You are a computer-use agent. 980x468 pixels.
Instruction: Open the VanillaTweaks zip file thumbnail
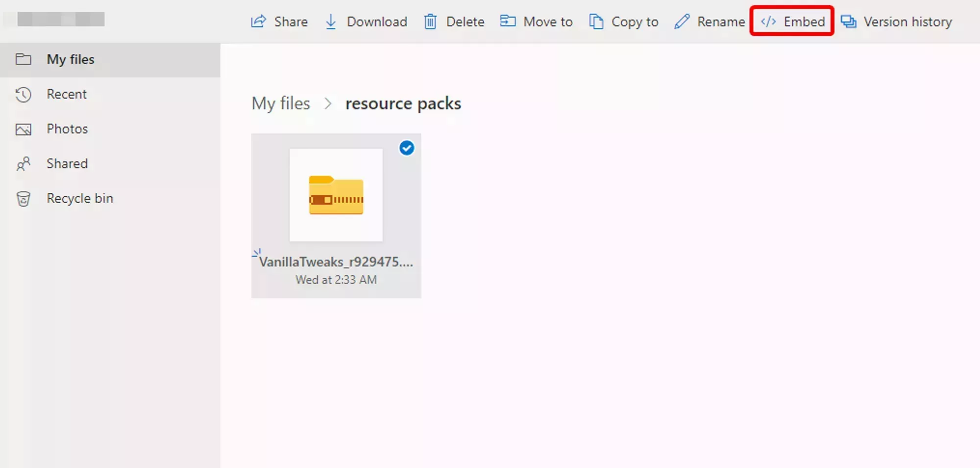336,195
